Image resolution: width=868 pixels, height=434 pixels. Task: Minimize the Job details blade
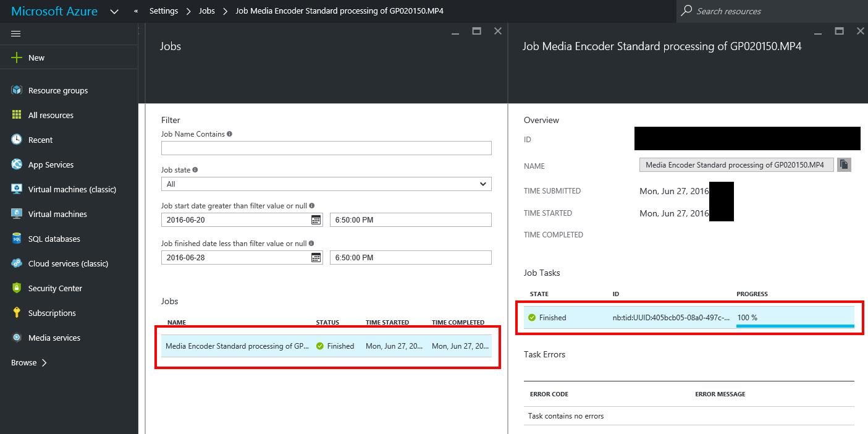[x=818, y=33]
